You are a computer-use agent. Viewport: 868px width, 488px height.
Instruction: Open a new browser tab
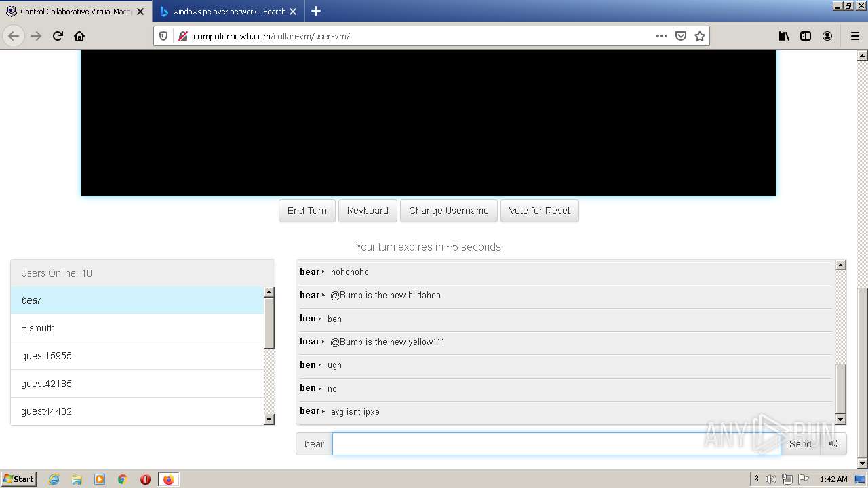point(315,12)
